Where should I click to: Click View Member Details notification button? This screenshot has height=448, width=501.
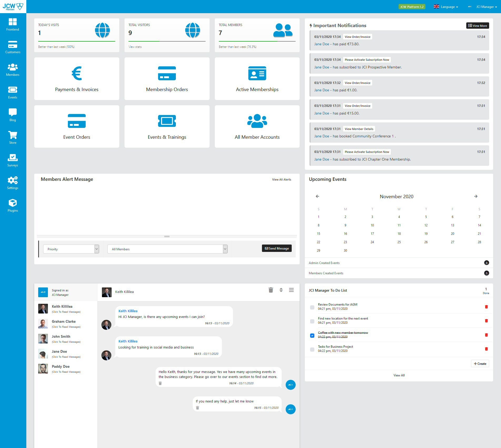359,129
